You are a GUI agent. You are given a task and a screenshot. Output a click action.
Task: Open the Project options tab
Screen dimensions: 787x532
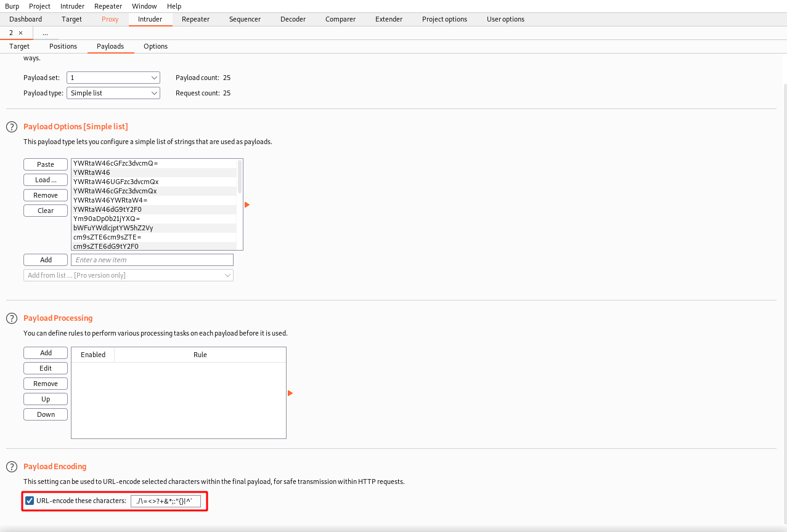pyautogui.click(x=444, y=19)
